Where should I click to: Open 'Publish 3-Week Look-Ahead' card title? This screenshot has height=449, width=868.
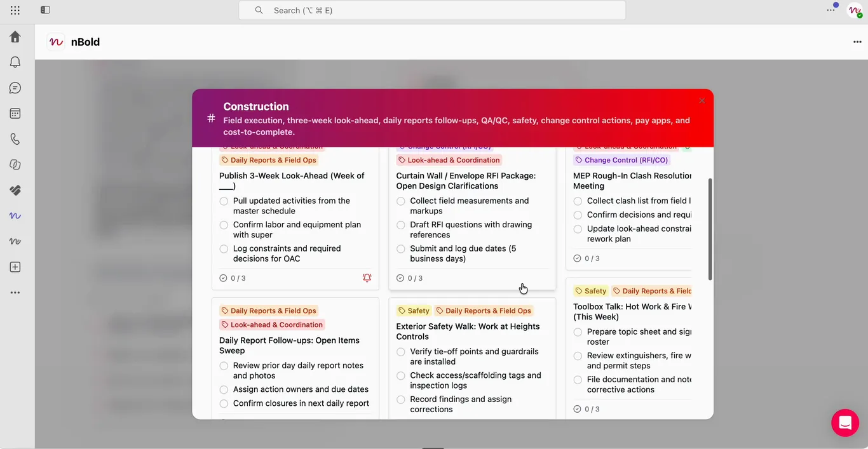click(292, 181)
